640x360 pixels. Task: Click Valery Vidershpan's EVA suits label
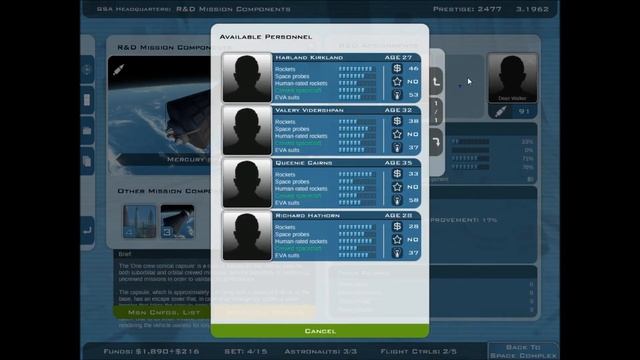click(287, 150)
